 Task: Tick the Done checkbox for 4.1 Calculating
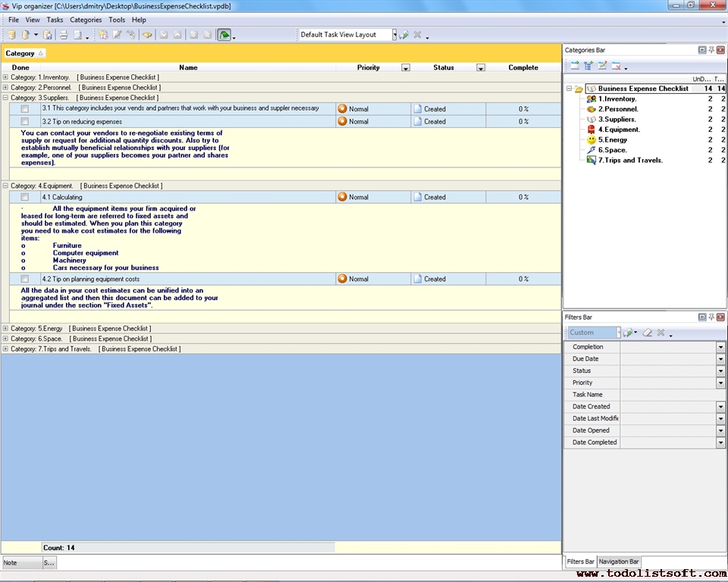tap(25, 197)
